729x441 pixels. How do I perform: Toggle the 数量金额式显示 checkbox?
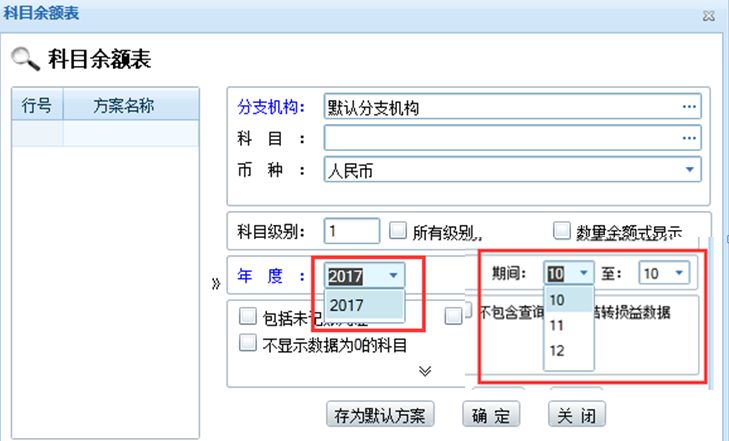click(561, 231)
